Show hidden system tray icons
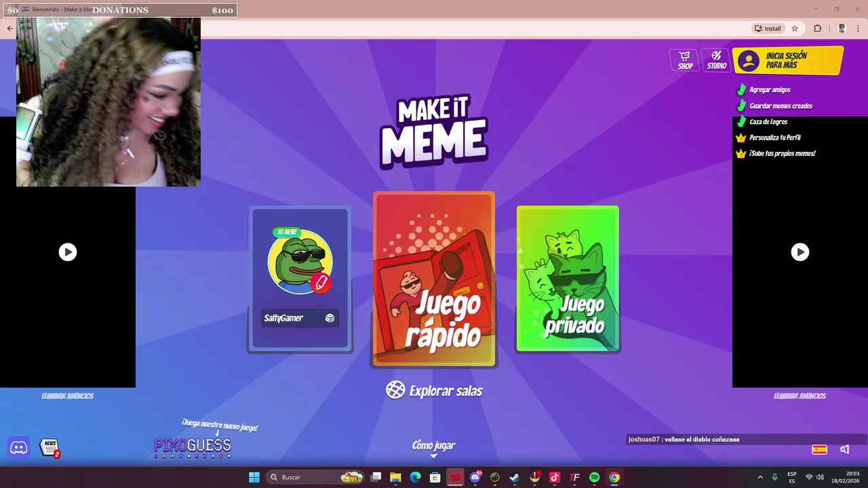 [x=760, y=477]
